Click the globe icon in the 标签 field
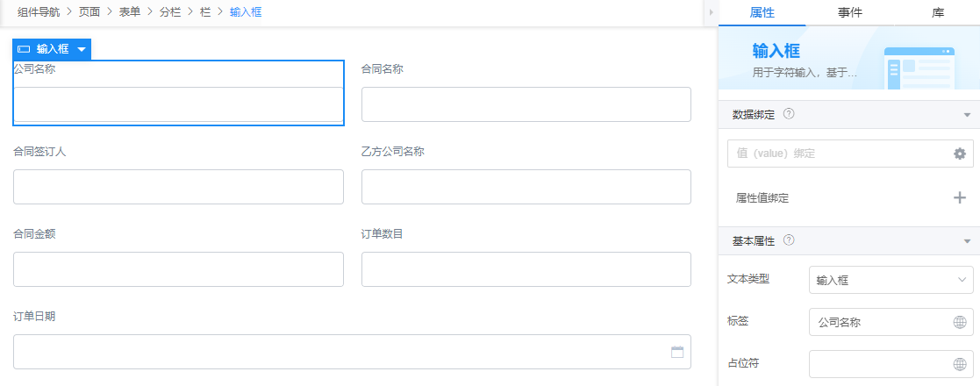 pyautogui.click(x=959, y=322)
